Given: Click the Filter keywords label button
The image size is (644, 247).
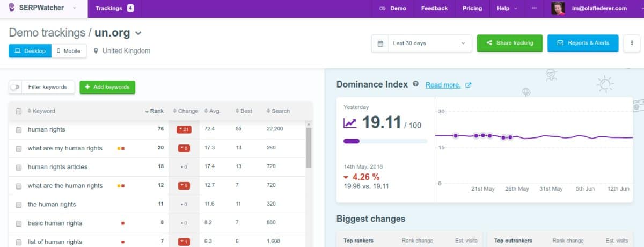Looking at the screenshot, I should pyautogui.click(x=48, y=87).
